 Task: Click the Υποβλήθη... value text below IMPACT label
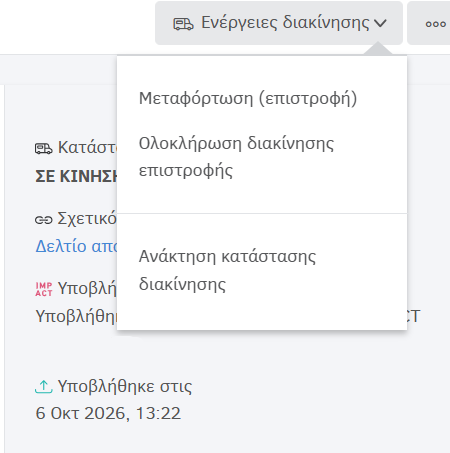(77, 316)
